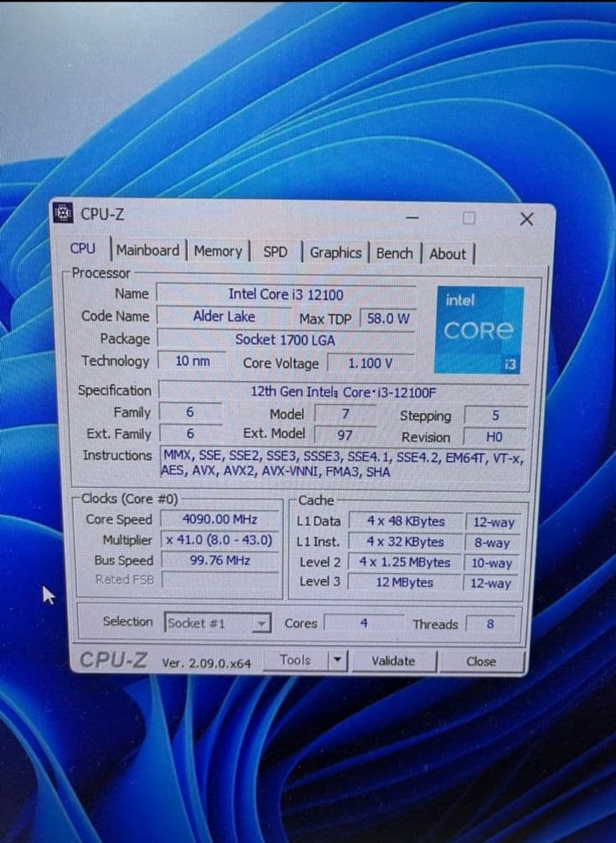616x843 pixels.
Task: Show the About tab
Action: coord(447,254)
